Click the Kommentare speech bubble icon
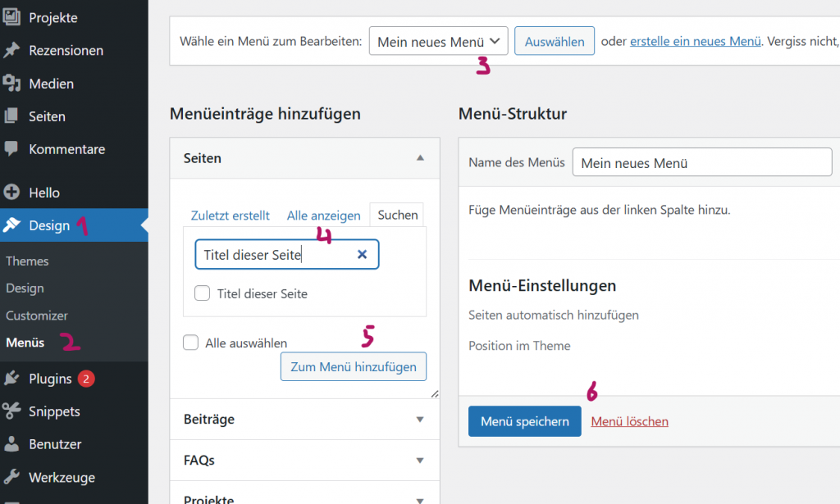This screenshot has height=504, width=840. tap(11, 149)
